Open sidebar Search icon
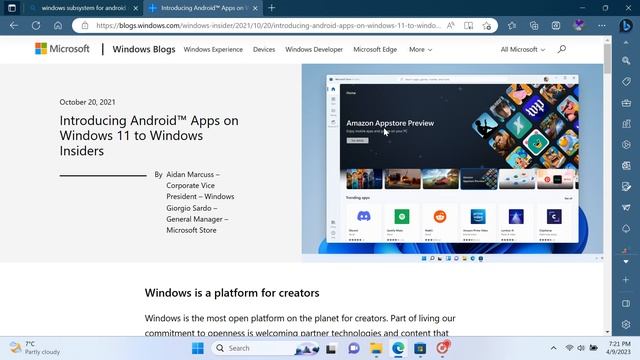 click(626, 60)
